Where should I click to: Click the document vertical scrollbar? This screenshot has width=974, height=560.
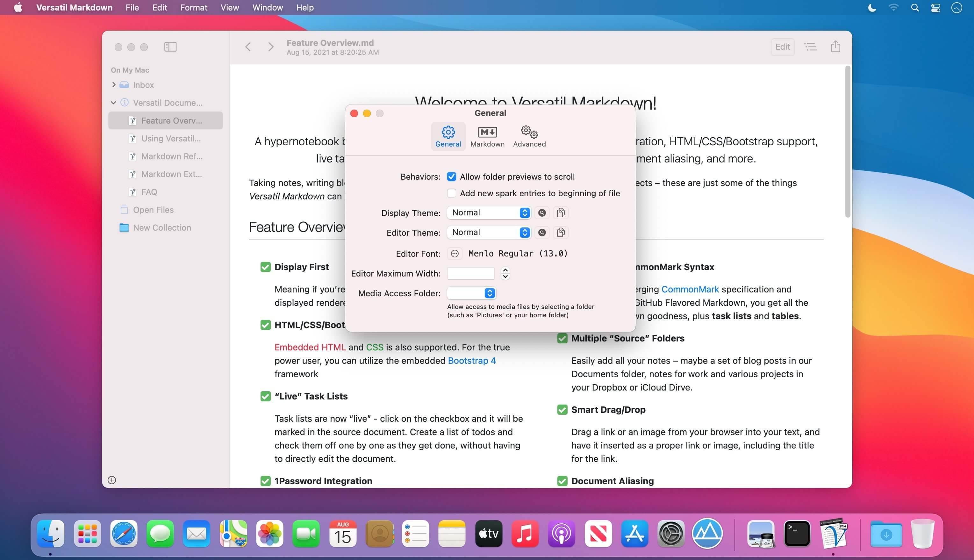point(847,141)
